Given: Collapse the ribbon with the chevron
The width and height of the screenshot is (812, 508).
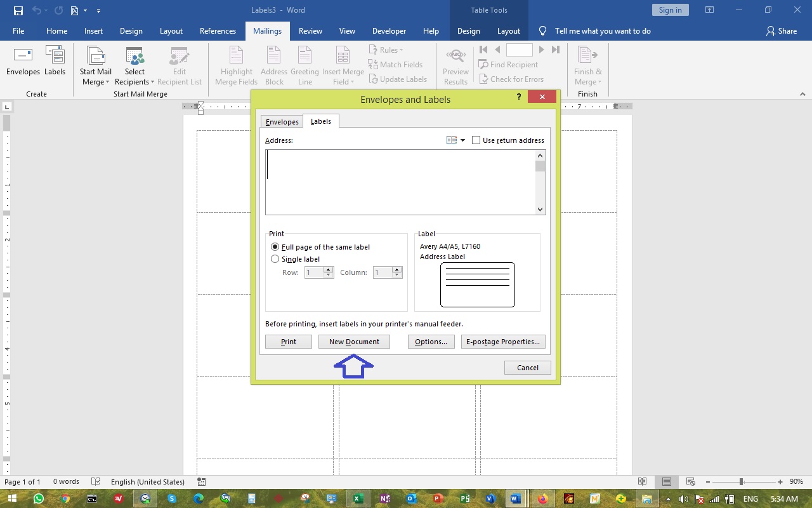Looking at the screenshot, I should click(x=802, y=94).
